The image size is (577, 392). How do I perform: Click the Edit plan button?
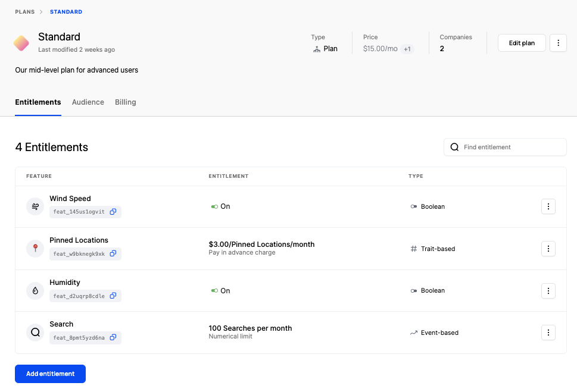(522, 43)
